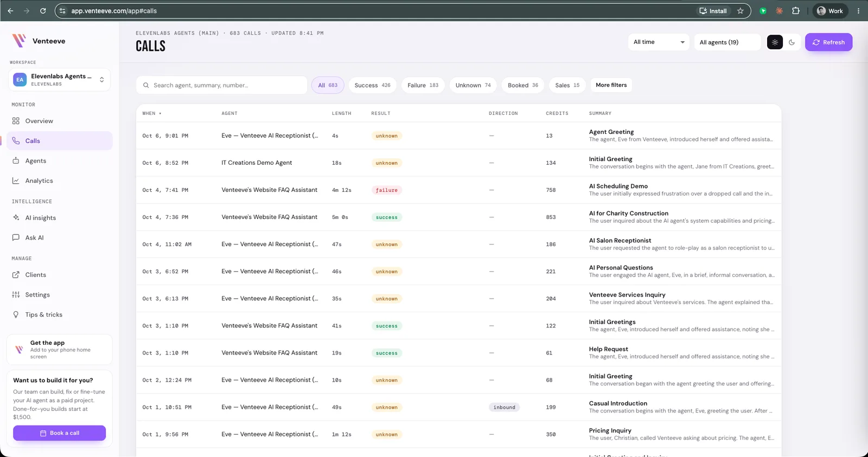
Task: Toggle the Booked 36 filter chip
Action: [523, 85]
